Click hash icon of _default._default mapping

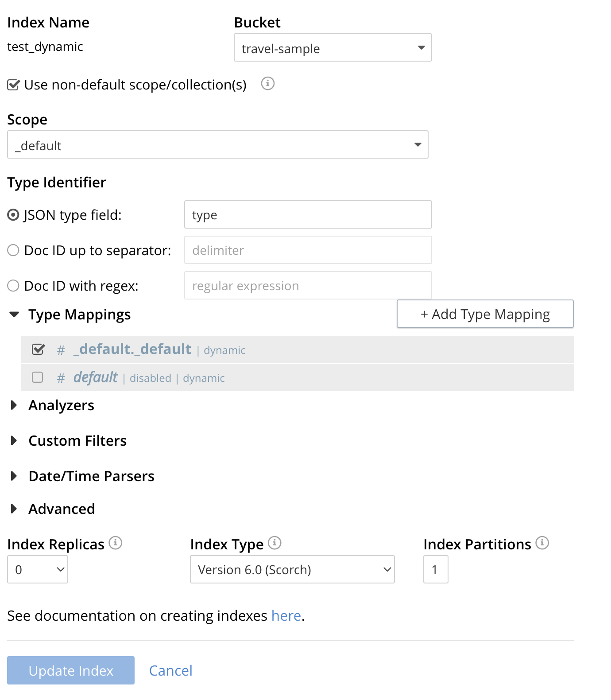pos(61,350)
